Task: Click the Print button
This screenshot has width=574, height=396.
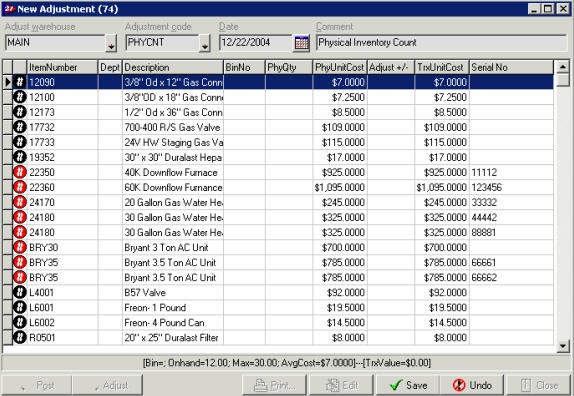Action: click(x=275, y=385)
